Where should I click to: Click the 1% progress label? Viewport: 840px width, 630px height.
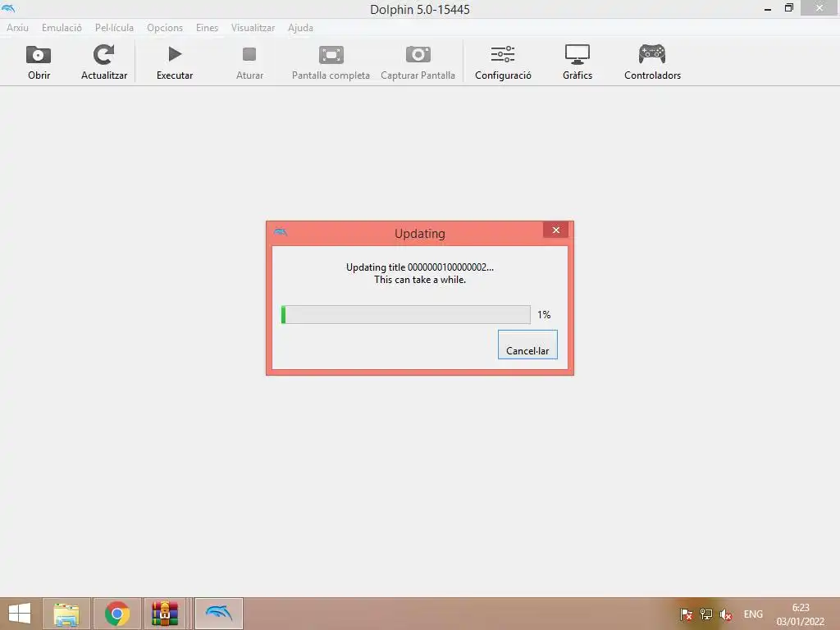pyautogui.click(x=544, y=314)
